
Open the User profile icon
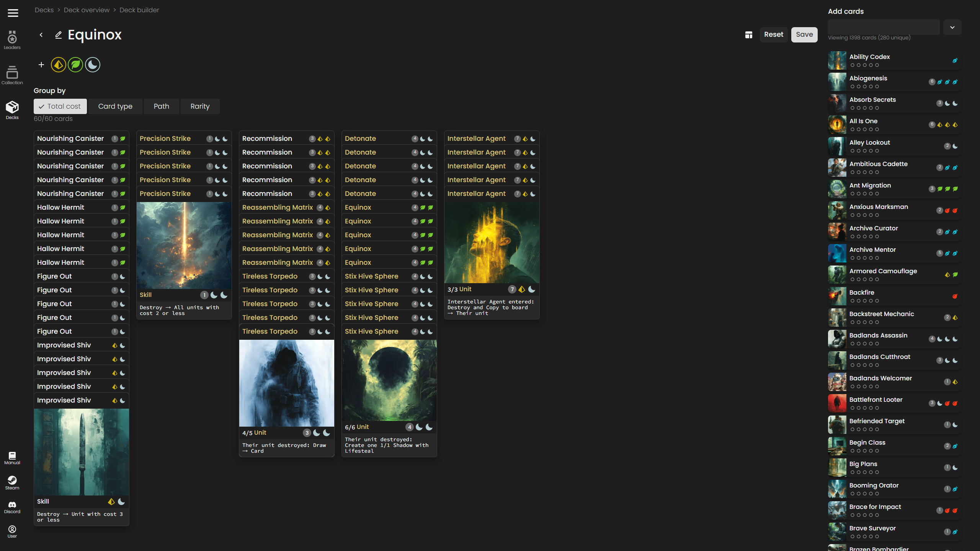pos(12,531)
